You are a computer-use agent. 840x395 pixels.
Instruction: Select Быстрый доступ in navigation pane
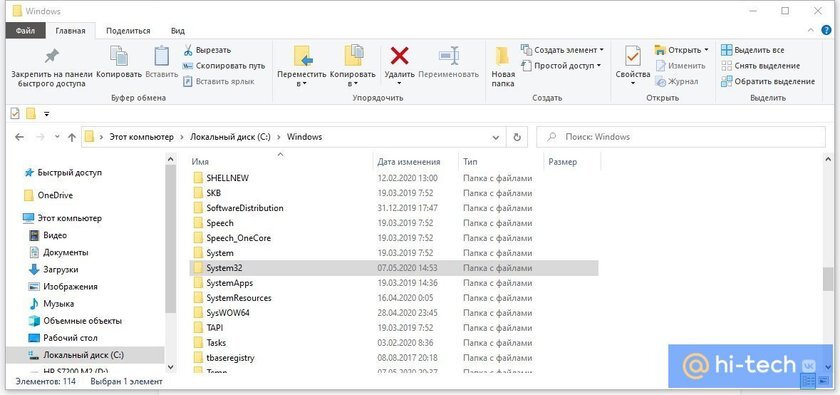tap(63, 173)
